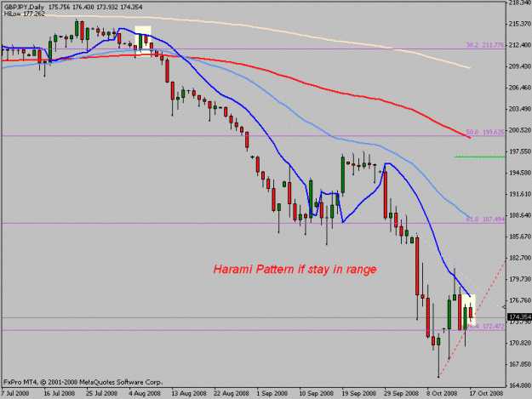Click the 203.490 price scale value
The image size is (532, 399).
(x=520, y=109)
